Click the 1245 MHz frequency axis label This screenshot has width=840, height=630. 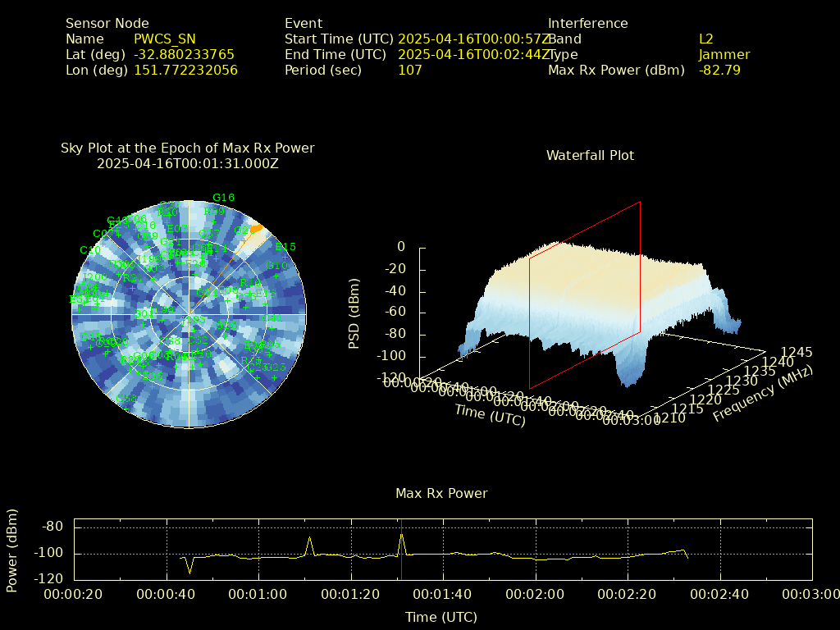point(796,353)
